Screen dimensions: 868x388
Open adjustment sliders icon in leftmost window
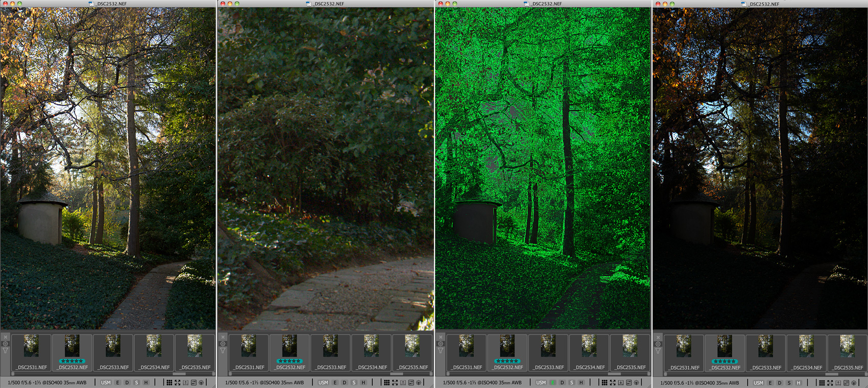coord(194,382)
